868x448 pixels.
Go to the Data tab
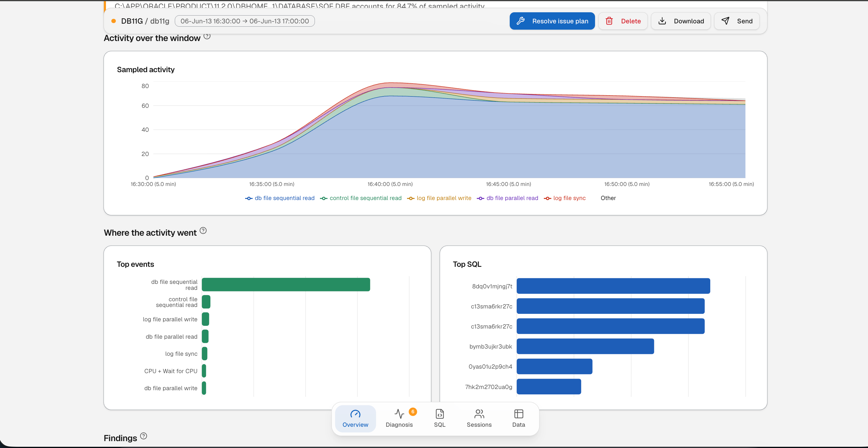(519, 418)
